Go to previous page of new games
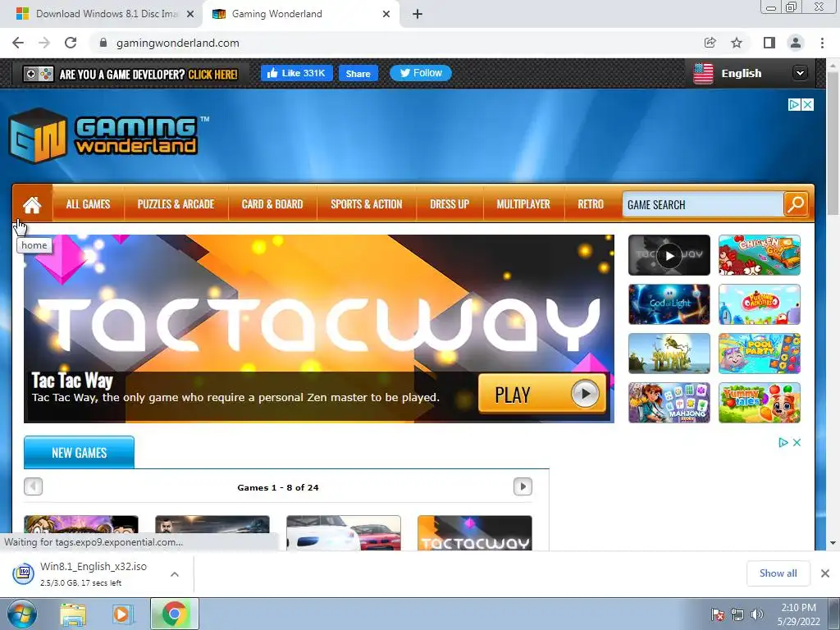The image size is (840, 630). click(33, 486)
